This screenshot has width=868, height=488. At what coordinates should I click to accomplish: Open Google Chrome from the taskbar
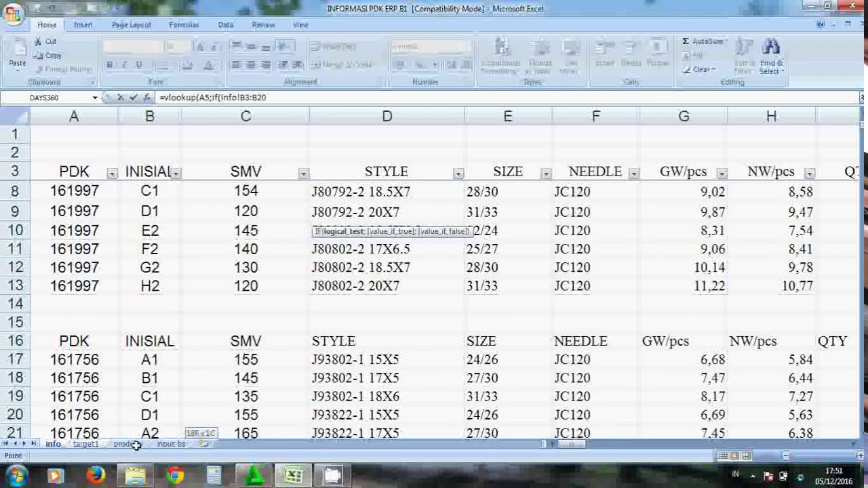pos(175,475)
